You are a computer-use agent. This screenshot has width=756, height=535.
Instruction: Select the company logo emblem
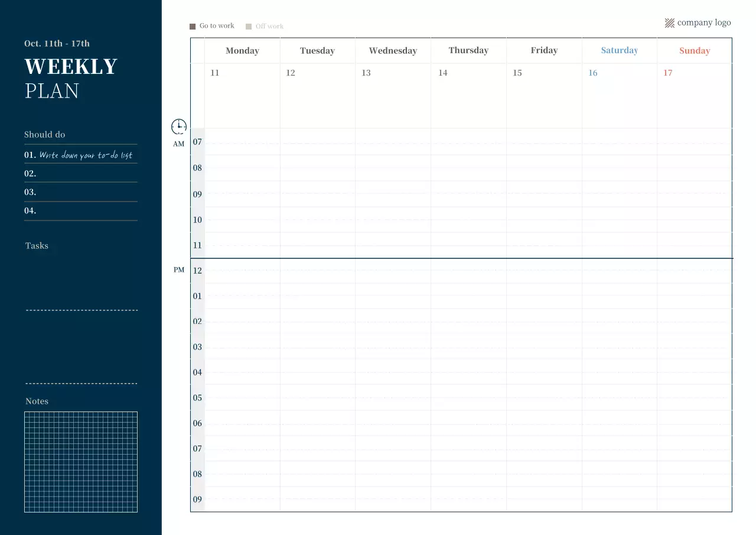tap(669, 22)
